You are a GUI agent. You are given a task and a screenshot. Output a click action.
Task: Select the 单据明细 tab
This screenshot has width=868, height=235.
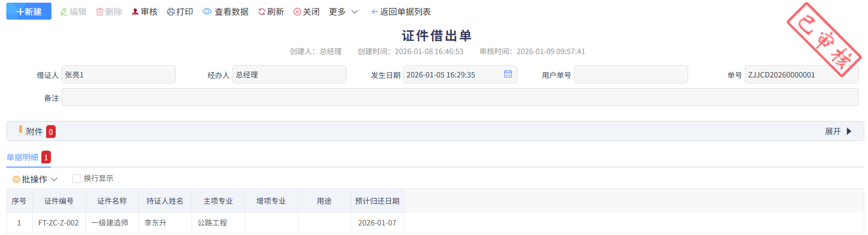coord(22,158)
